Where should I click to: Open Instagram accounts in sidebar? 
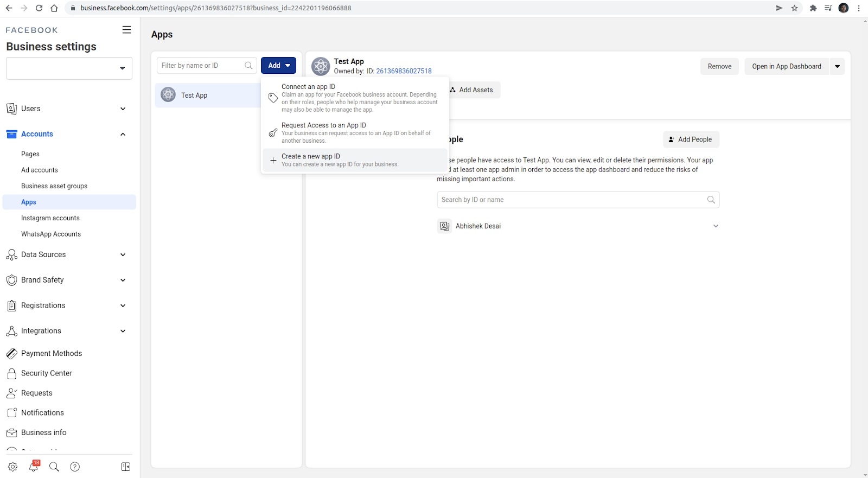(x=50, y=218)
